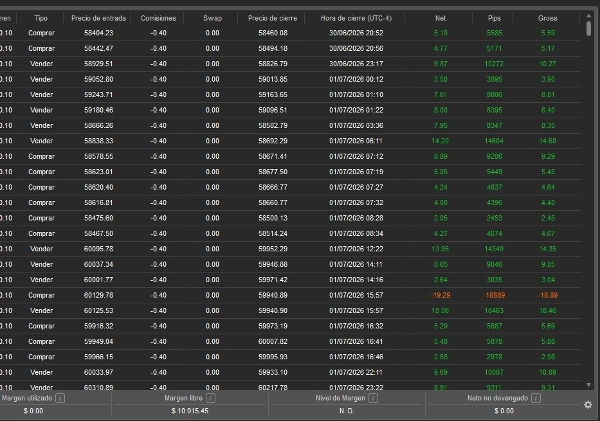
Task: Click closing time 01/07/2026 08:34
Action: 356,233
